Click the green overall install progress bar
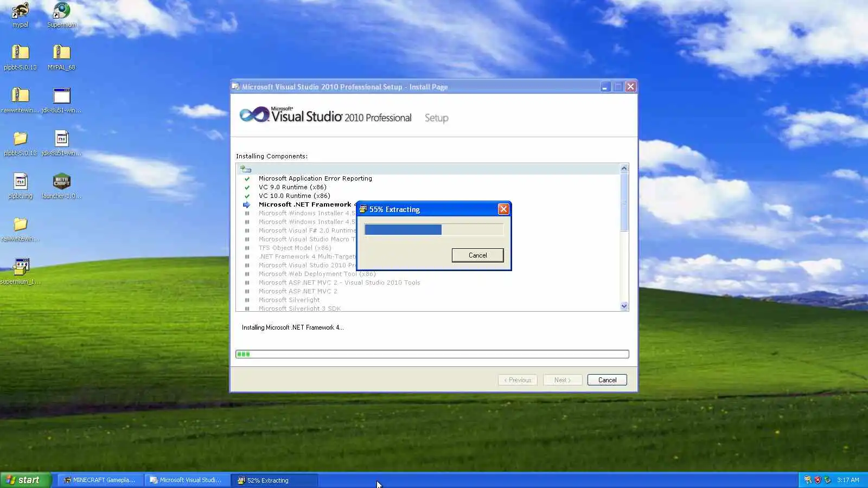This screenshot has width=868, height=488. pos(432,354)
